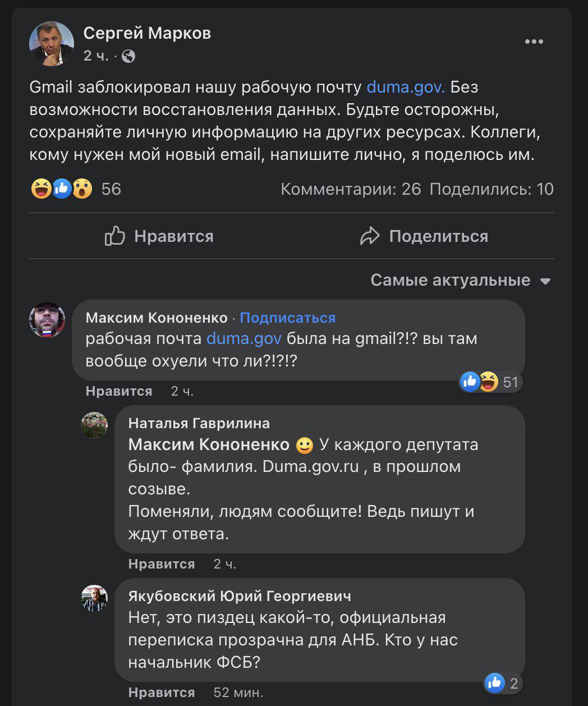This screenshot has height=706, width=588.
Task: Open the duma.gov link in the post
Action: point(406,87)
